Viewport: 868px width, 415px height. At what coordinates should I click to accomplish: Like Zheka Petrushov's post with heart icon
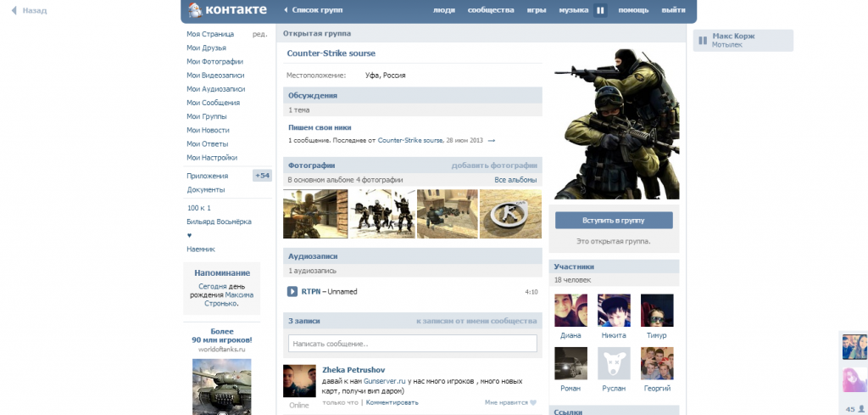533,402
